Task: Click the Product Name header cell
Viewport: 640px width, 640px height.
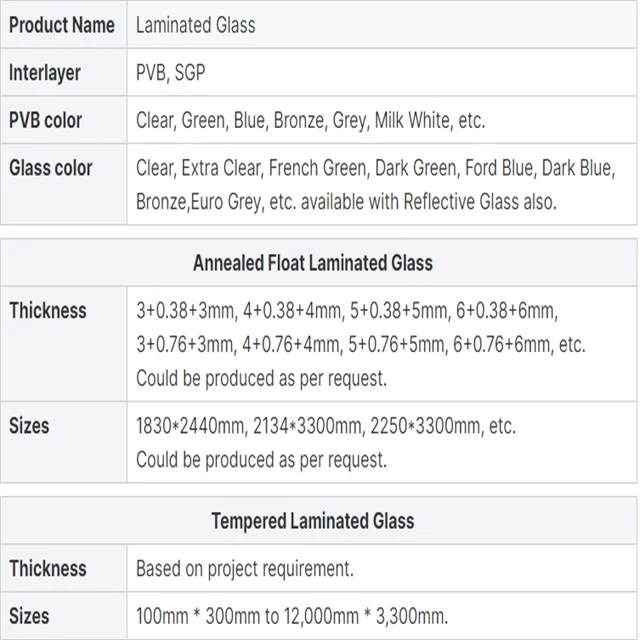Action: pyautogui.click(x=62, y=25)
